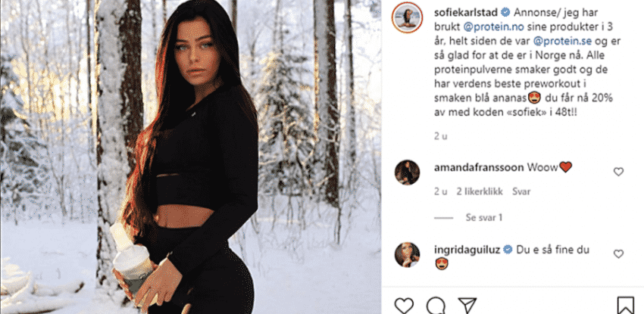This screenshot has width=644, height=314.
Task: Save post with the bookmark icon
Action: pyautogui.click(x=625, y=306)
